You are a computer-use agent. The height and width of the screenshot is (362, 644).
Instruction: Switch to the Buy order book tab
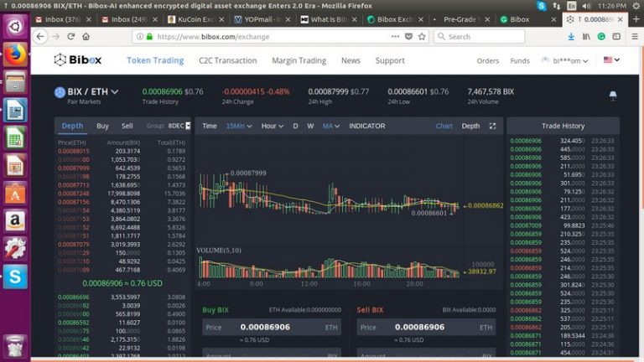pyautogui.click(x=102, y=126)
